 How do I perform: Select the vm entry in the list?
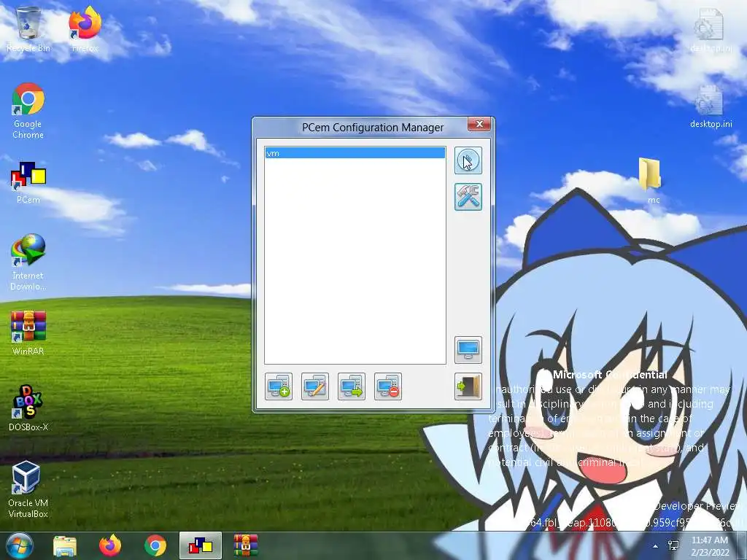coord(355,153)
